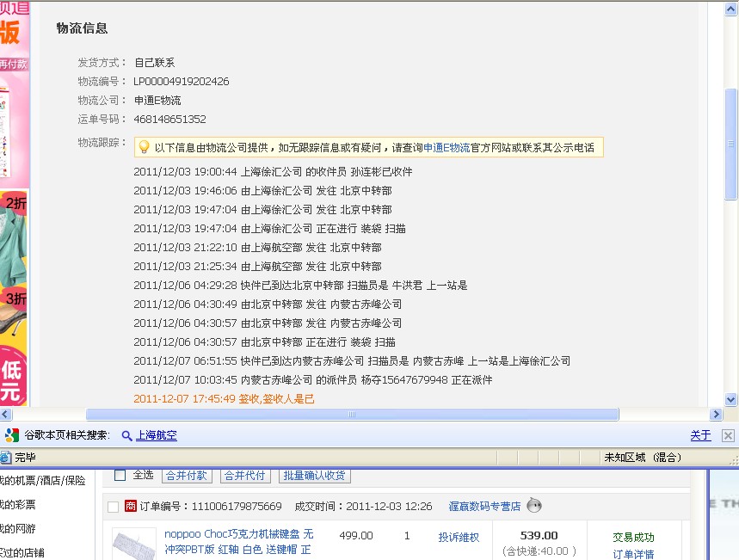Open the 申通E物流 link in tracking notice

pyautogui.click(x=446, y=148)
